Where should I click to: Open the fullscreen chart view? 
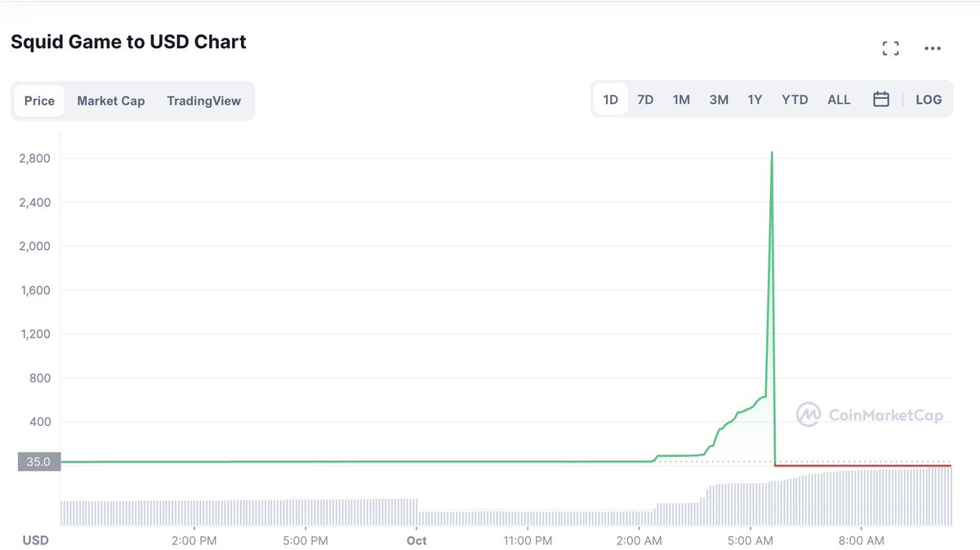[890, 47]
